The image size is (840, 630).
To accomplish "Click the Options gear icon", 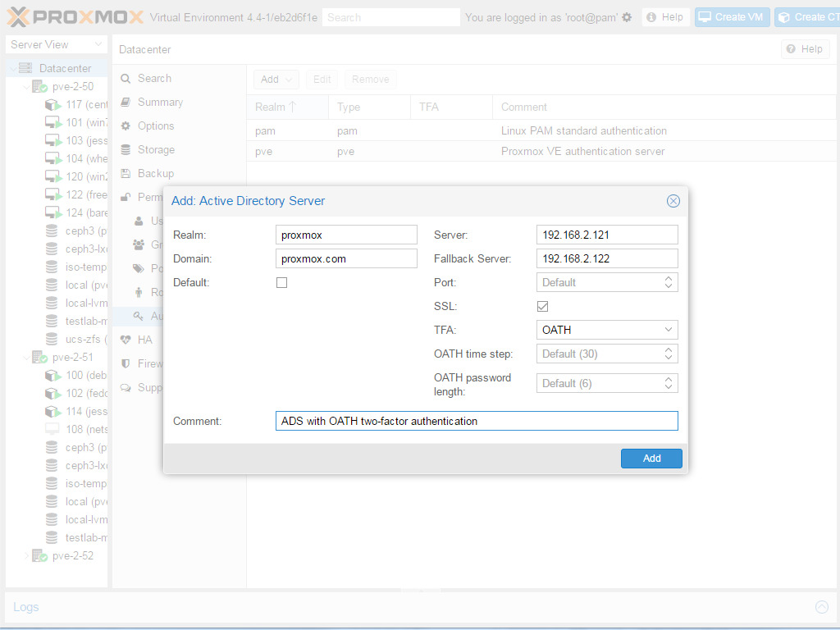I will [126, 126].
